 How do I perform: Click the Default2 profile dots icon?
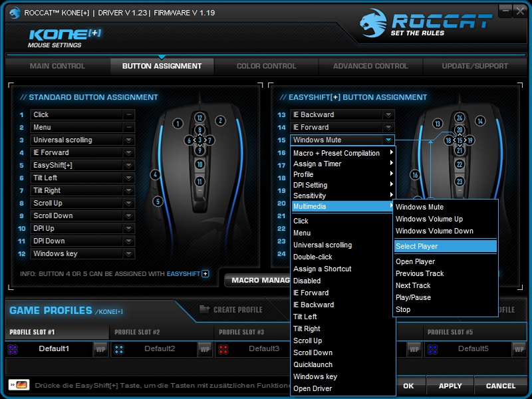(119, 349)
